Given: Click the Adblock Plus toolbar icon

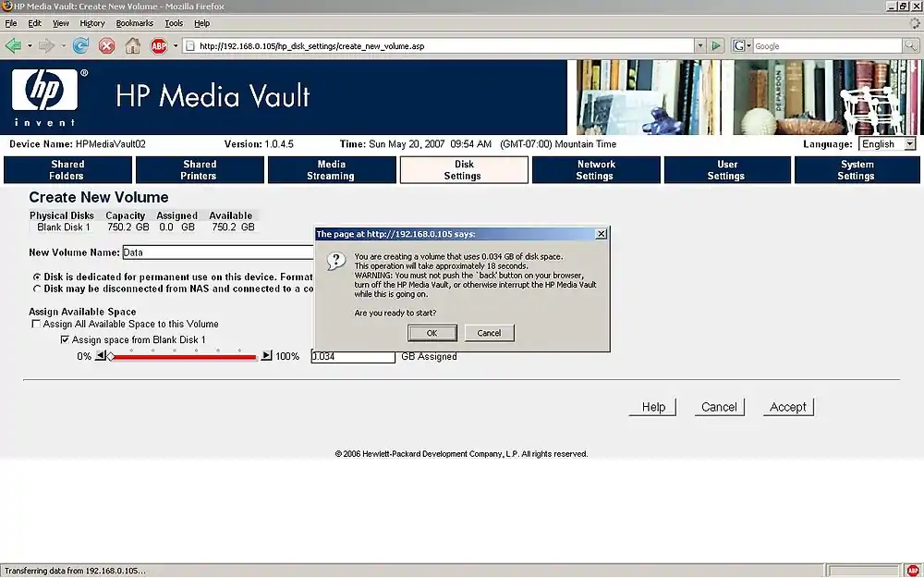Looking at the screenshot, I should coord(159,45).
